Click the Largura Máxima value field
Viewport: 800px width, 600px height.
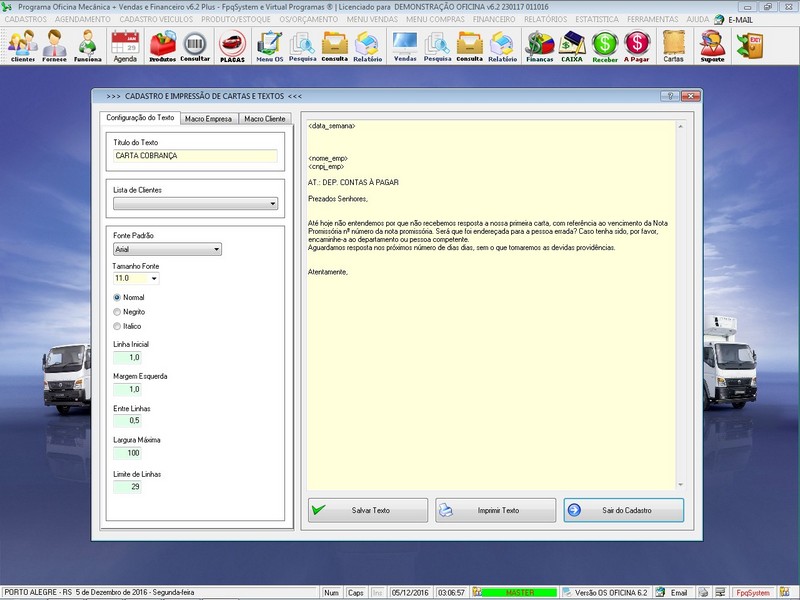pyautogui.click(x=127, y=453)
